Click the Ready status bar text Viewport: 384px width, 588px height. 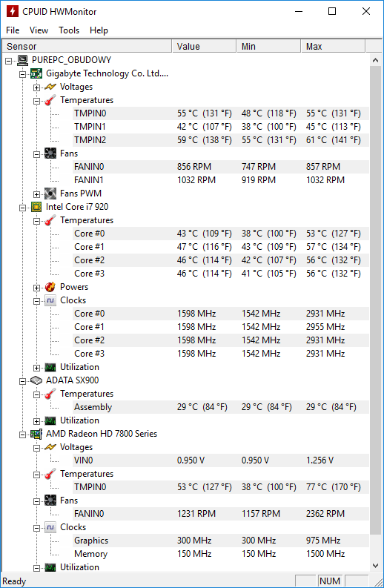[x=14, y=581]
